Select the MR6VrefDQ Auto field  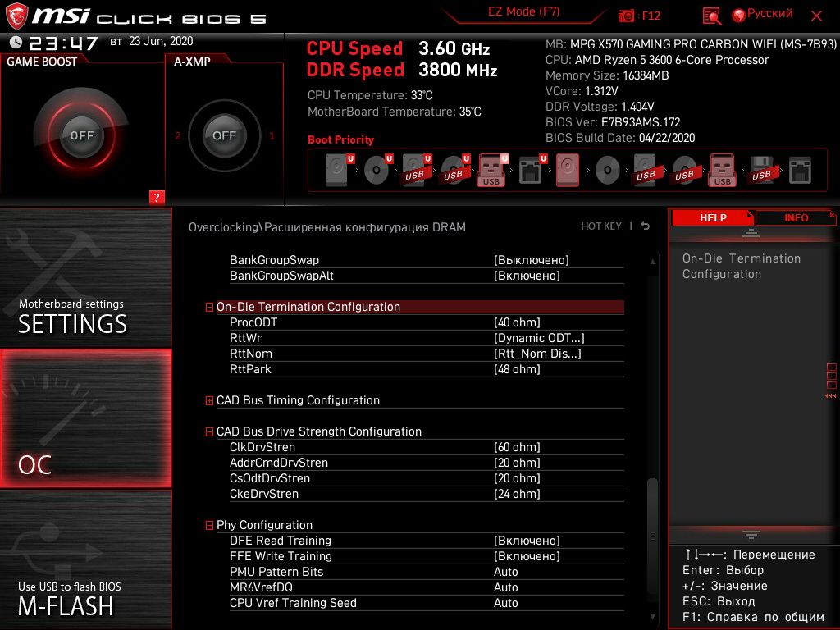tap(505, 587)
